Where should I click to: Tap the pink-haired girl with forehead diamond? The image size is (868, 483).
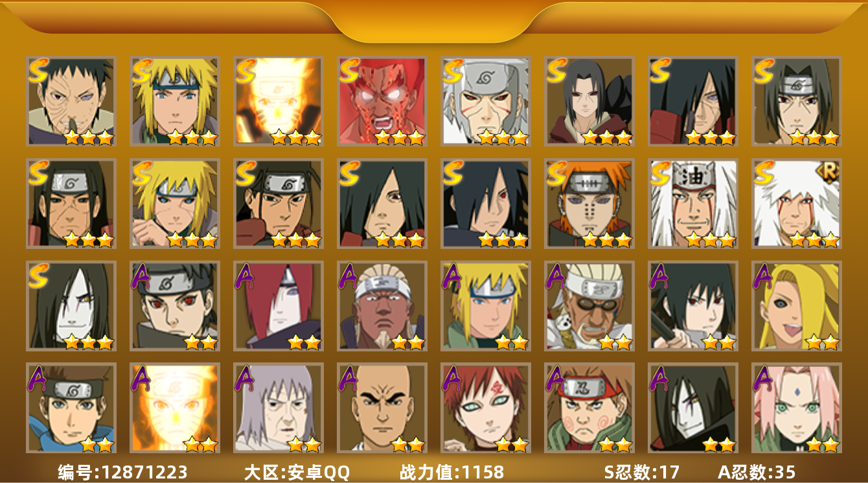point(796,408)
